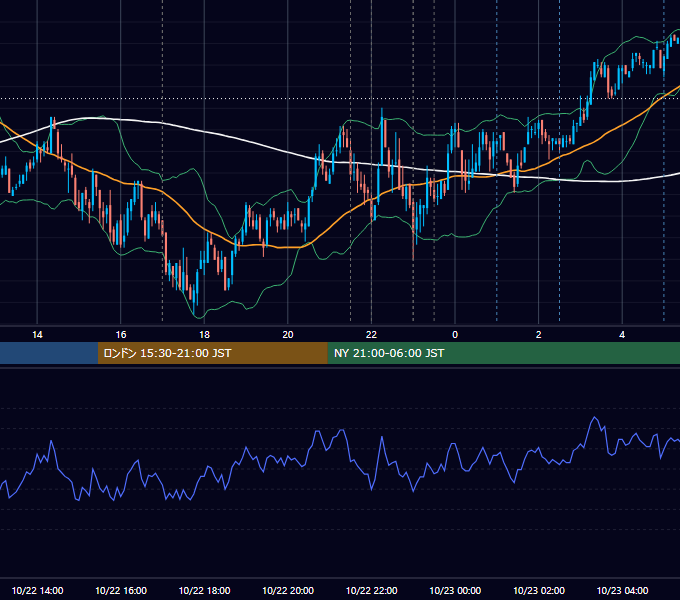Click the hour label 18 on time axis
This screenshot has width=680, height=600.
[x=204, y=335]
